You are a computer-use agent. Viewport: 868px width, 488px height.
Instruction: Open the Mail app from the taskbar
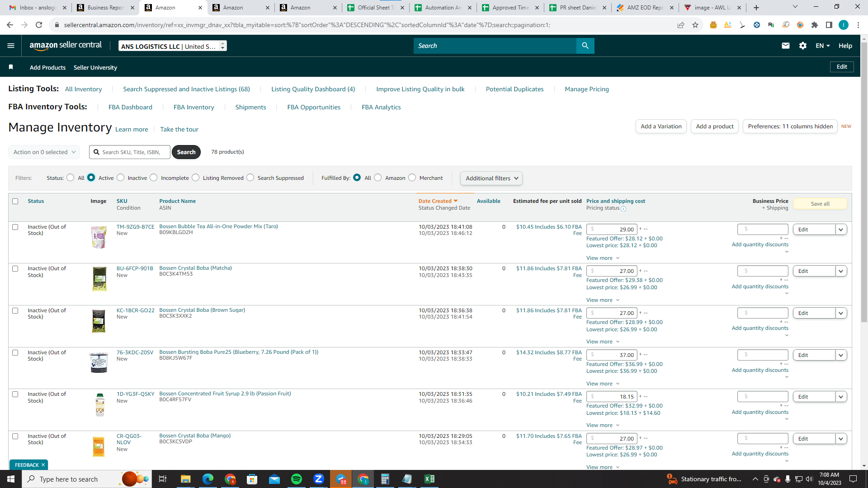pos(274,479)
